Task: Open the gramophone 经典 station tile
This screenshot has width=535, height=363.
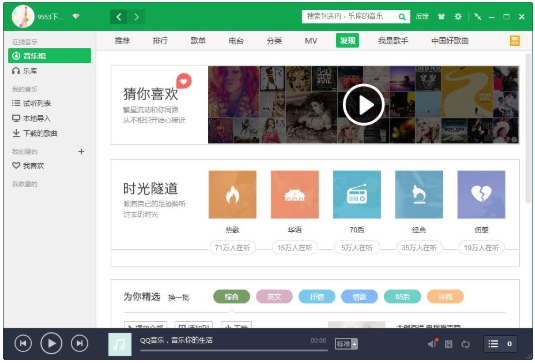Action: 419,194
